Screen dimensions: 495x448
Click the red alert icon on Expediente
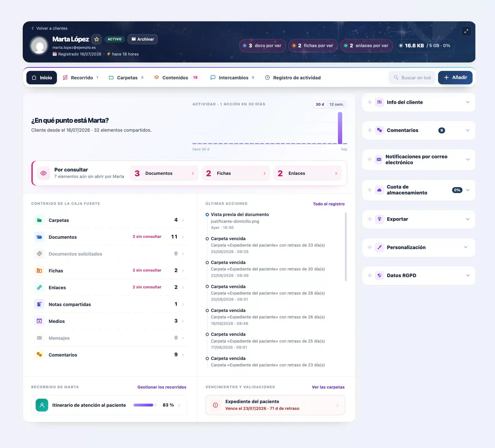(215, 405)
